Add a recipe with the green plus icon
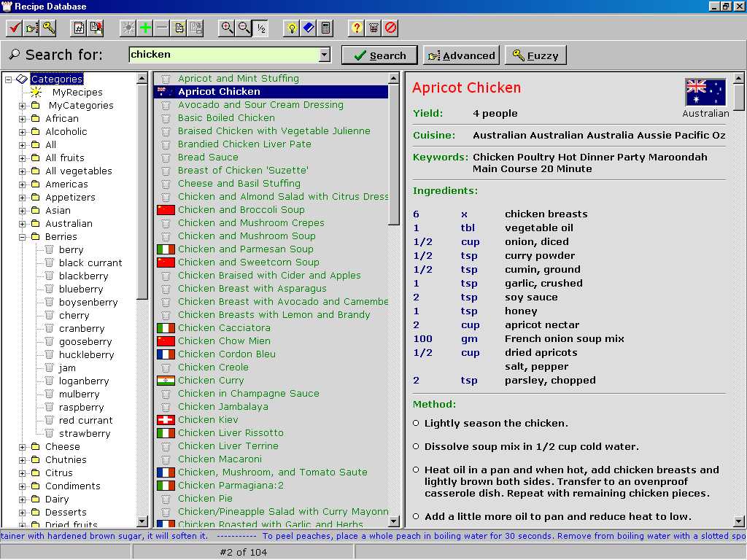Viewport: 747px width, 560px height. pos(145,28)
